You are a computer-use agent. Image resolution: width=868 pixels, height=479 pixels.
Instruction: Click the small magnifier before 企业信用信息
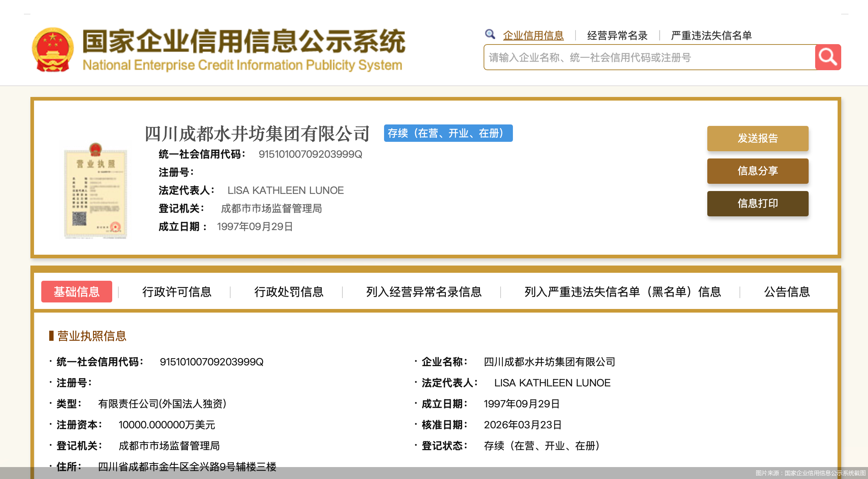coord(490,33)
